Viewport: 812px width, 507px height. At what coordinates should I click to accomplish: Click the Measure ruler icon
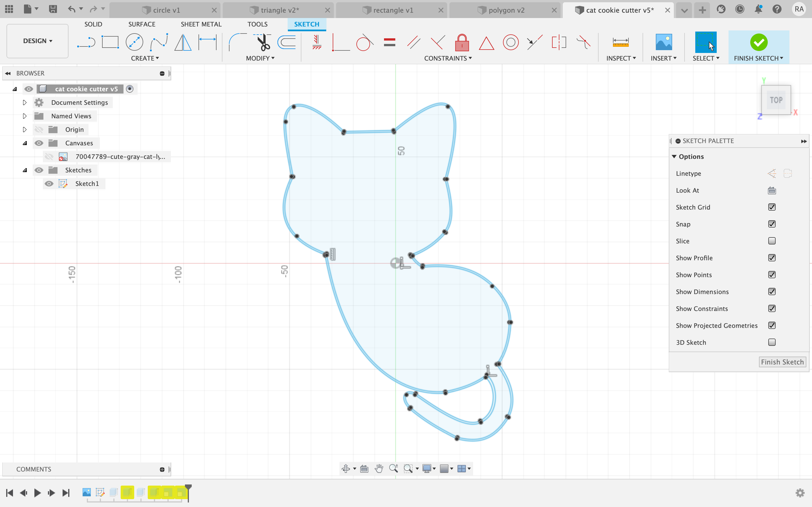620,43
